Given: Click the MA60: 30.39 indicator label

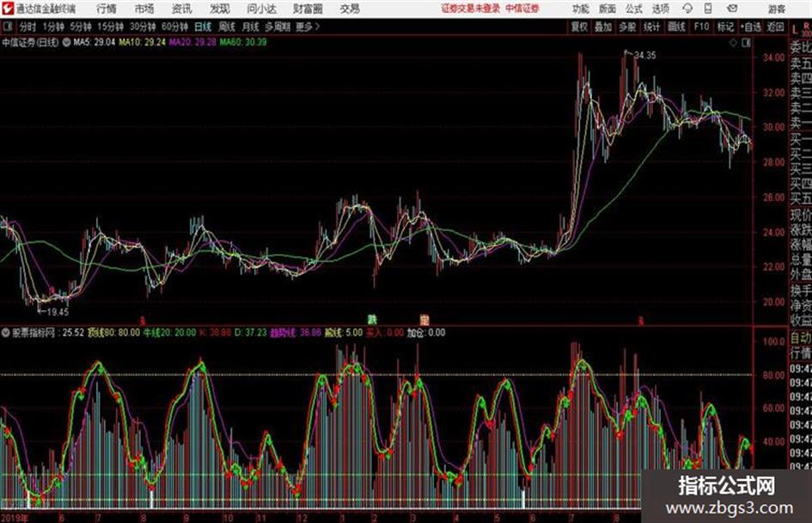Looking at the screenshot, I should point(243,42).
